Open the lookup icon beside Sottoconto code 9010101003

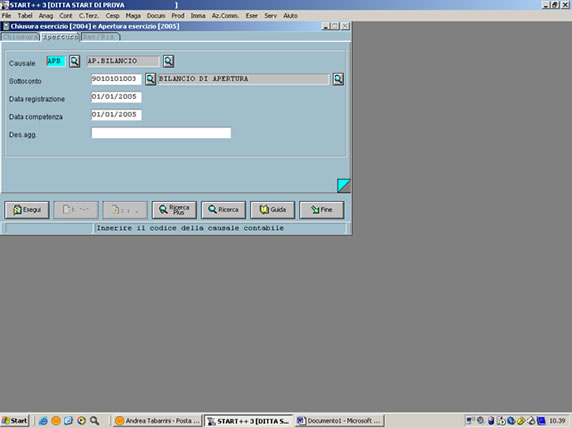pyautogui.click(x=150, y=79)
